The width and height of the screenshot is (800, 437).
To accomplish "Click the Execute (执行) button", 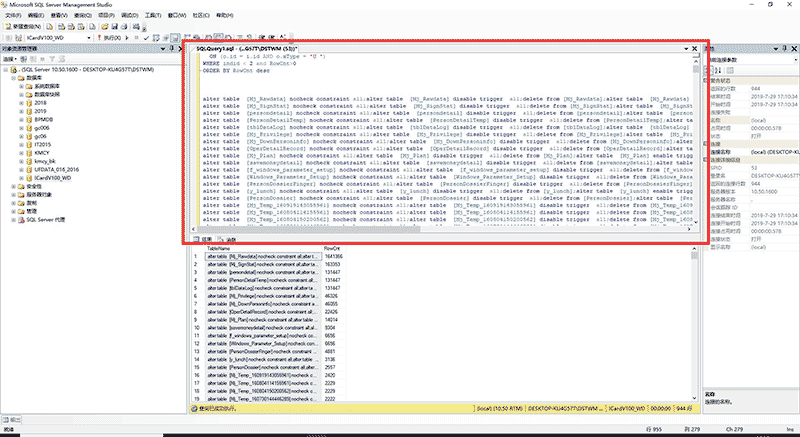I will coord(110,38).
